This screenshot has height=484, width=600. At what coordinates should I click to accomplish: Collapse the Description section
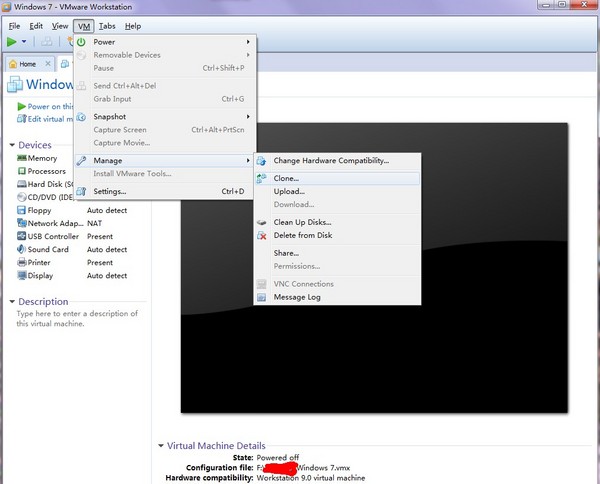pyautogui.click(x=11, y=301)
